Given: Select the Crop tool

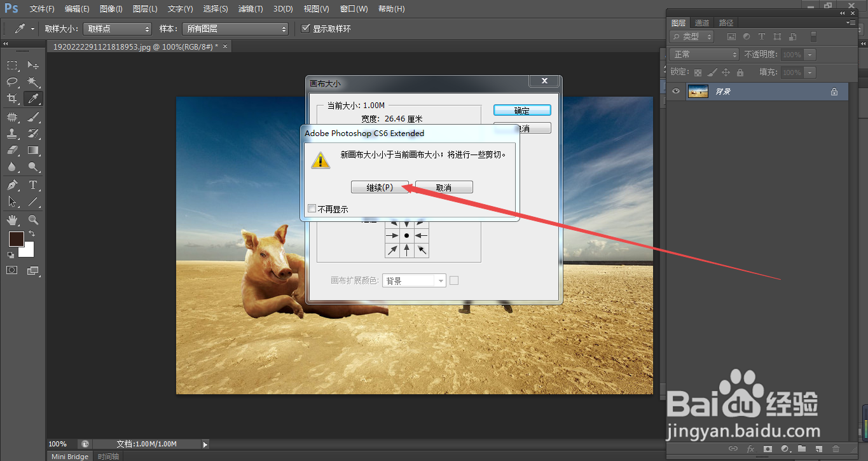Looking at the screenshot, I should (x=12, y=99).
